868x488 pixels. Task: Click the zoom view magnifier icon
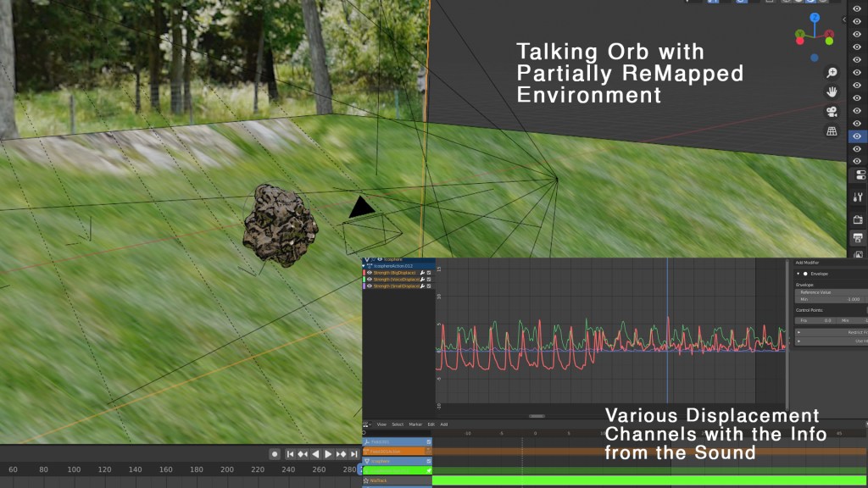[832, 73]
